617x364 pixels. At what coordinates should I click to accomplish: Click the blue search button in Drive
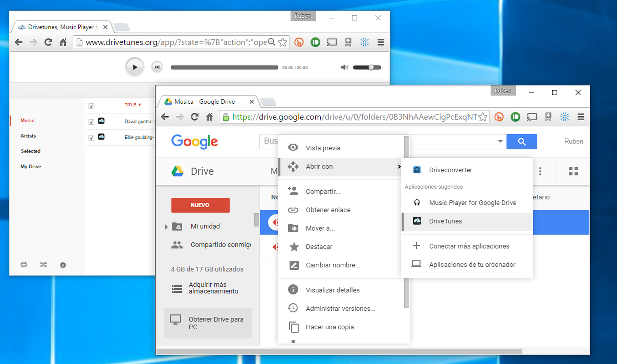click(x=522, y=141)
